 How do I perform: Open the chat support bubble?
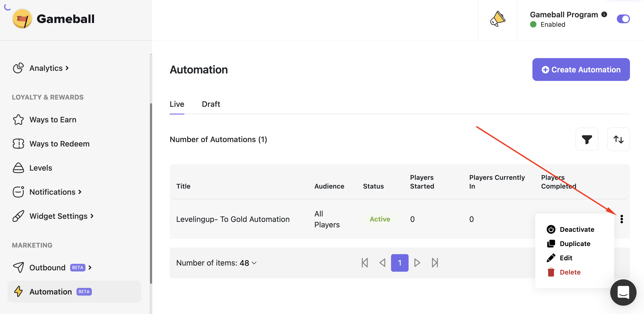coord(623,292)
